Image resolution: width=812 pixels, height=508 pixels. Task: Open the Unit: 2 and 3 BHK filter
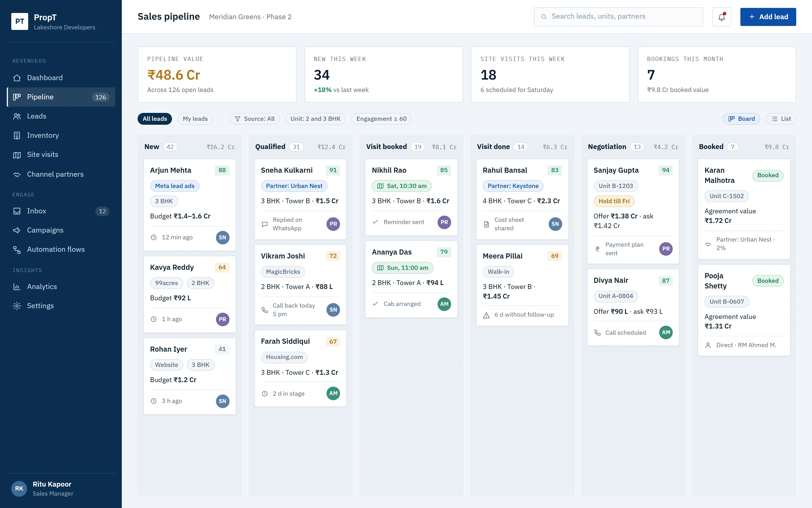[315, 119]
